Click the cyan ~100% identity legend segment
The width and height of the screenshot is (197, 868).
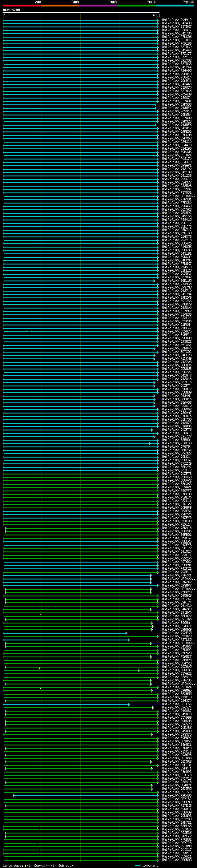(x=175, y=6)
